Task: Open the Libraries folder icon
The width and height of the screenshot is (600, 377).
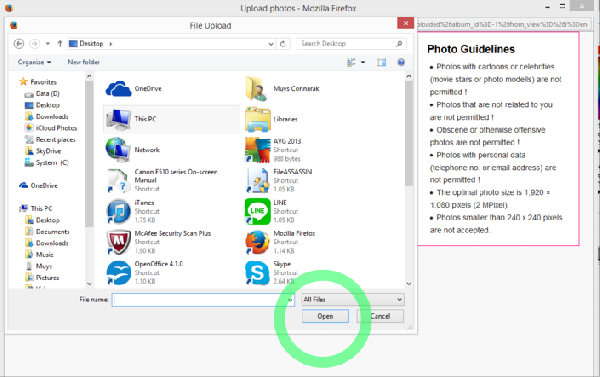Action: click(258, 119)
